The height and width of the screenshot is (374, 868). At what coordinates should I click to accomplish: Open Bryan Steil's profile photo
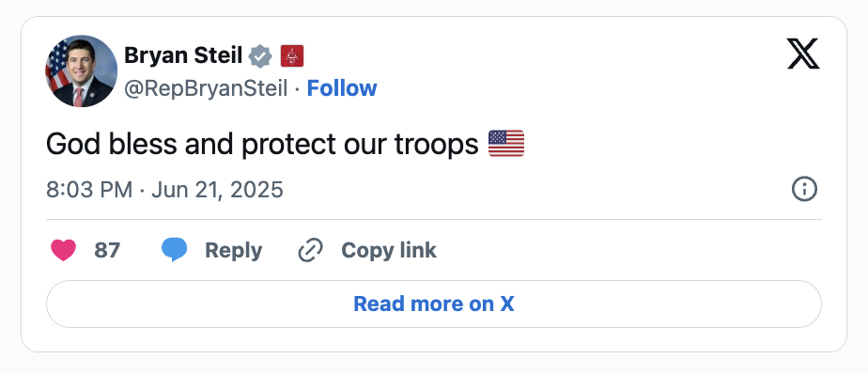pos(82,70)
